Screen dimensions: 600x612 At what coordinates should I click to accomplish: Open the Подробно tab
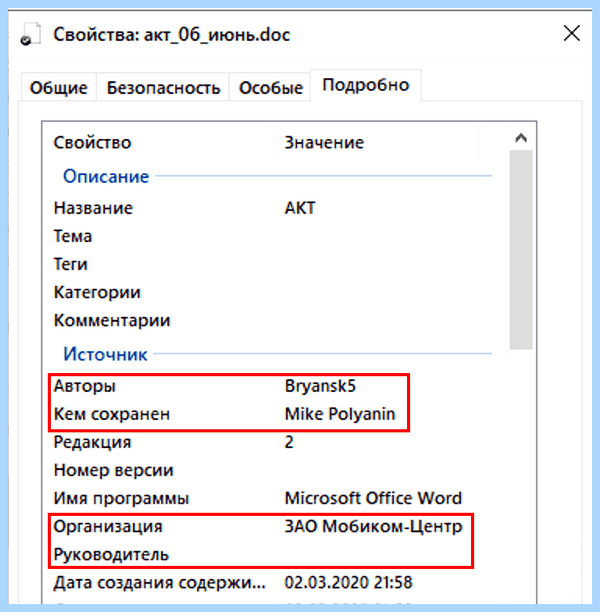(366, 85)
